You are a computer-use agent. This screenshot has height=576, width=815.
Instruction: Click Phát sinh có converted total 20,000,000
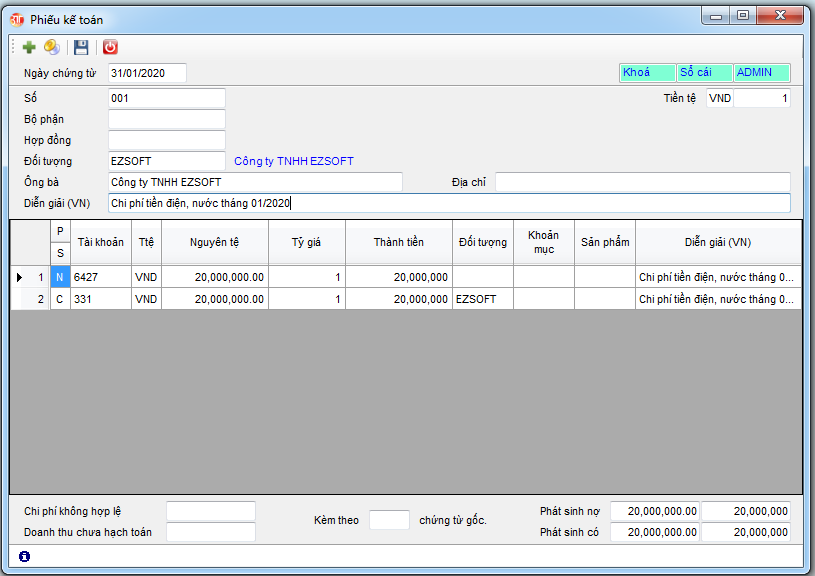tap(746, 532)
